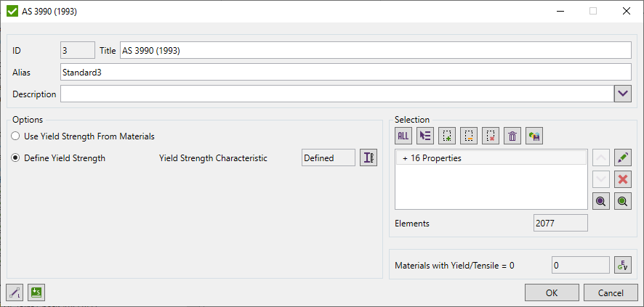644x307 pixels.
Task: Click the ALL selection button
Action: coord(403,135)
